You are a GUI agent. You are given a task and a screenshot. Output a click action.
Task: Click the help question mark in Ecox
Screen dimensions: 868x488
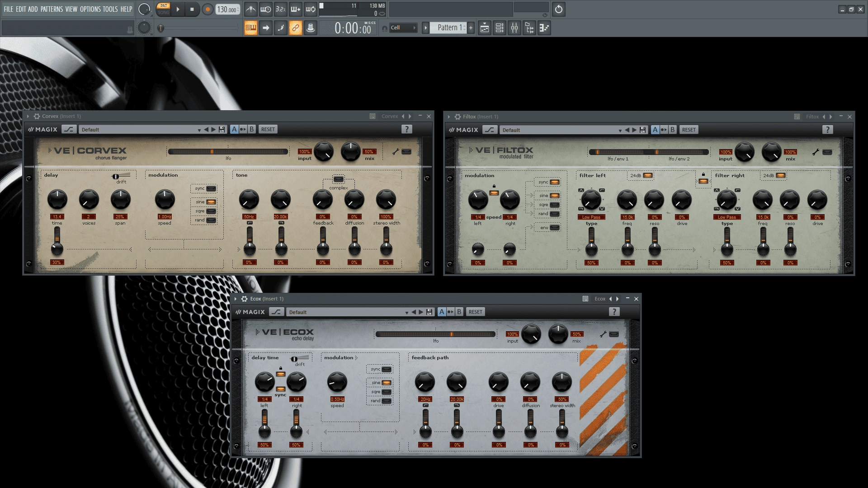614,312
